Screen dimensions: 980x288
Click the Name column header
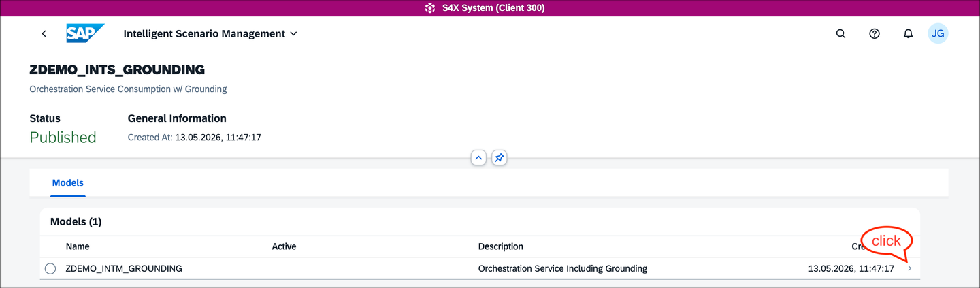point(78,246)
